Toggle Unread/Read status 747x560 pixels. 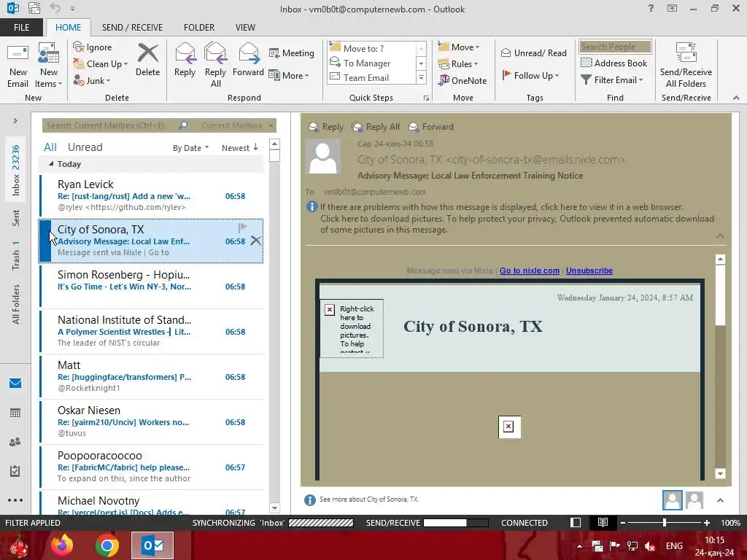tap(533, 52)
